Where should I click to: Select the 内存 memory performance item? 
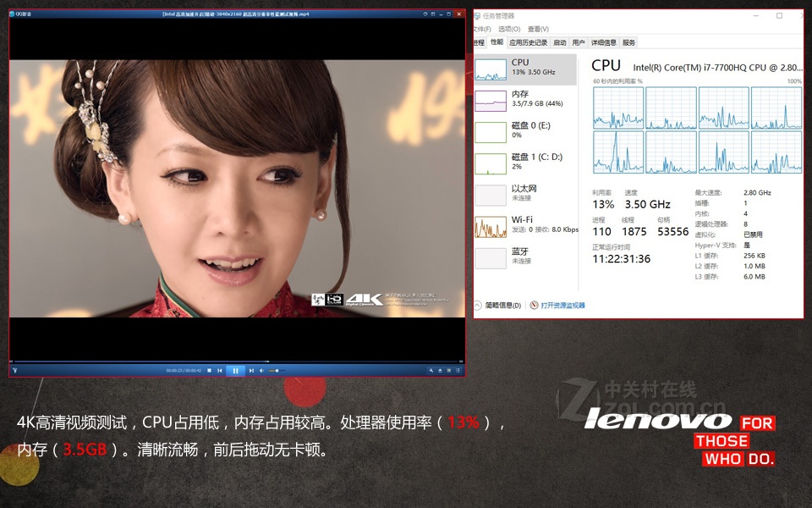(525, 99)
